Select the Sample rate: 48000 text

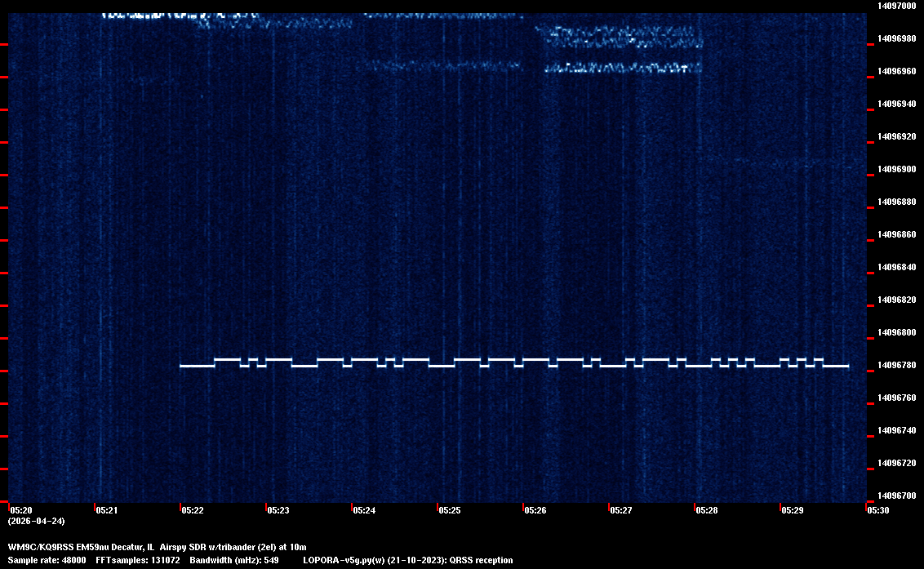[47, 560]
